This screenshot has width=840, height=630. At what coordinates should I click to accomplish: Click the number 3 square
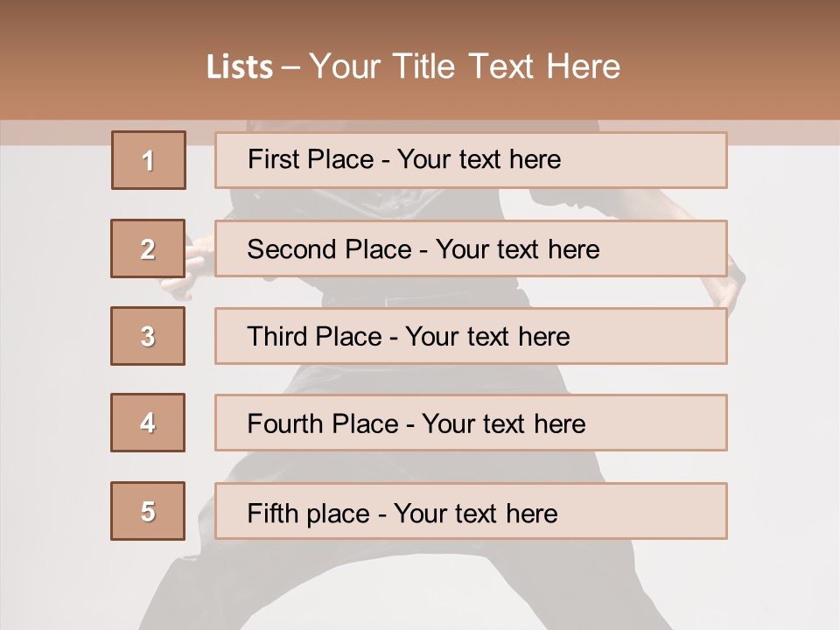pos(148,336)
